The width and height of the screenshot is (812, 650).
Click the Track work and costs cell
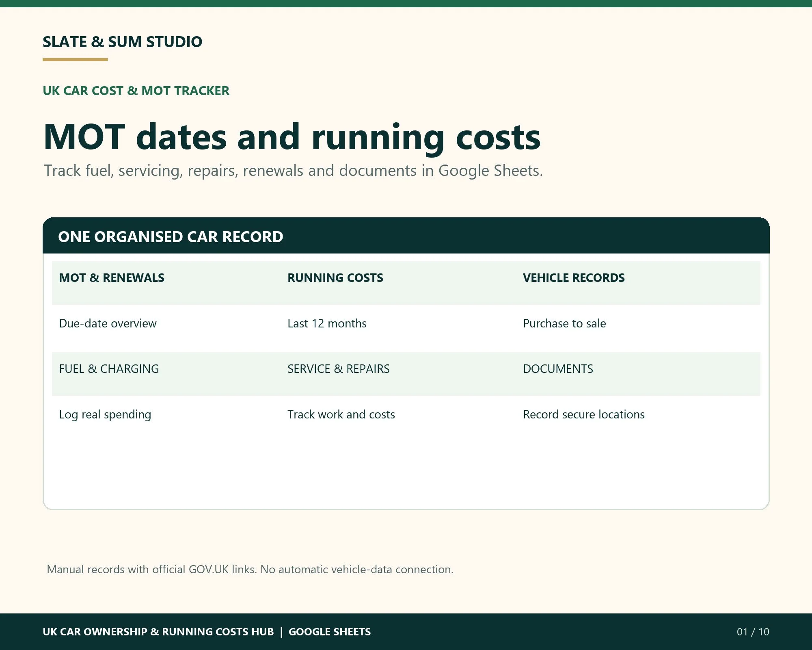[341, 414]
